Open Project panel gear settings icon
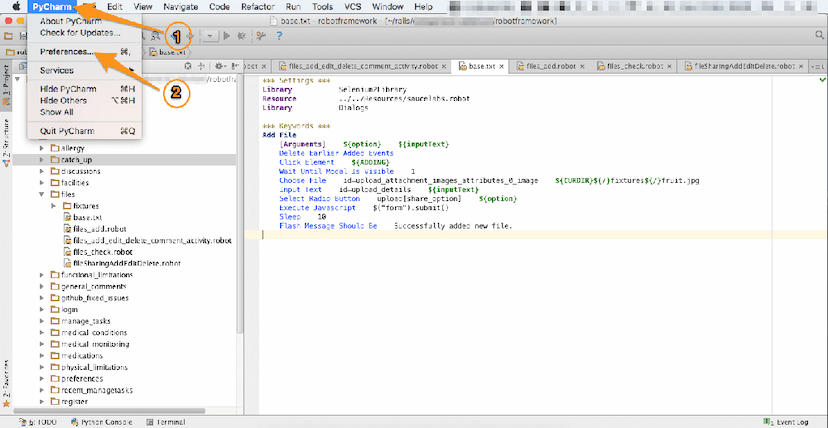The width and height of the screenshot is (828, 428). click(x=220, y=66)
